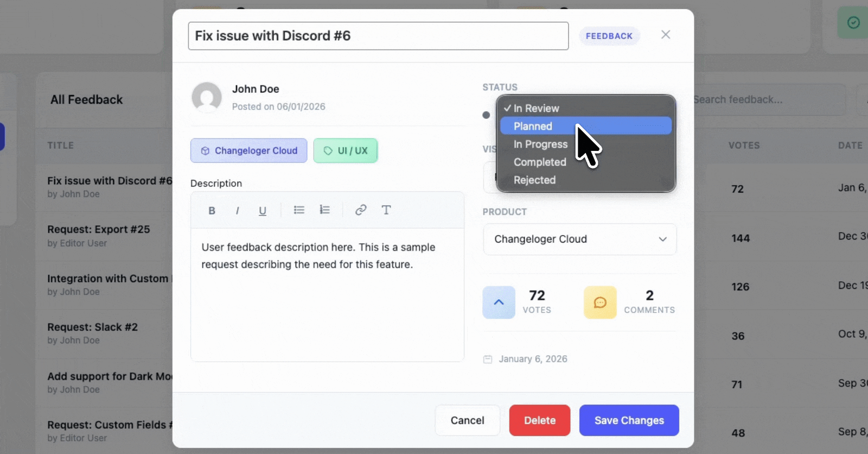Click the 'All Feedback' heading
The height and width of the screenshot is (454, 868).
pyautogui.click(x=87, y=99)
